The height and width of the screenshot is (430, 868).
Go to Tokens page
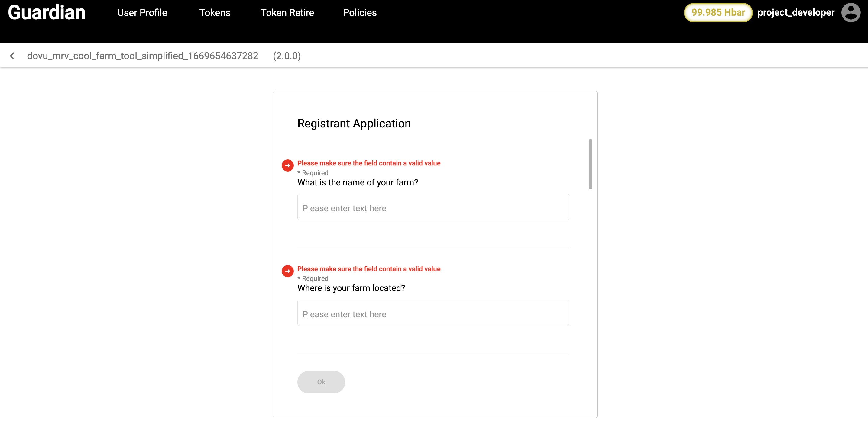point(215,13)
